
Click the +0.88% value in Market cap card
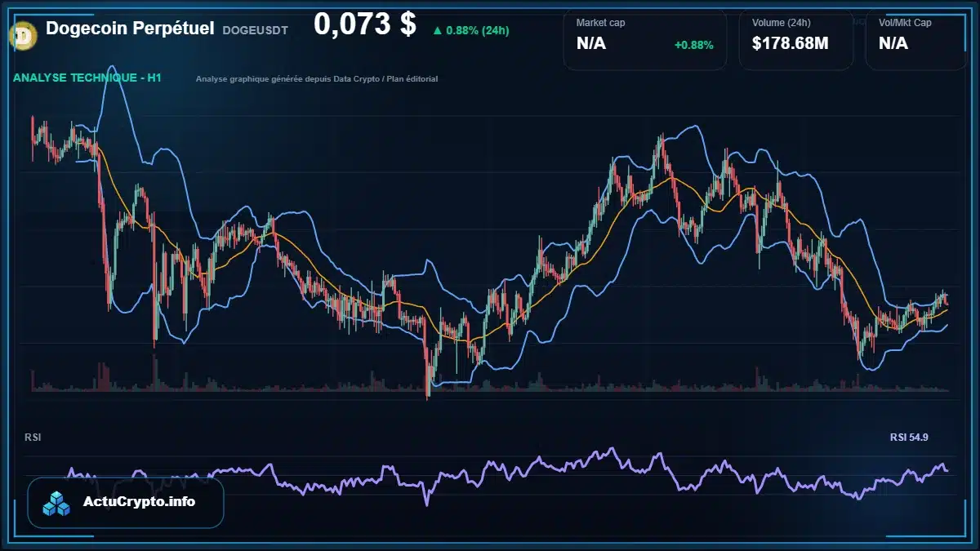point(693,45)
